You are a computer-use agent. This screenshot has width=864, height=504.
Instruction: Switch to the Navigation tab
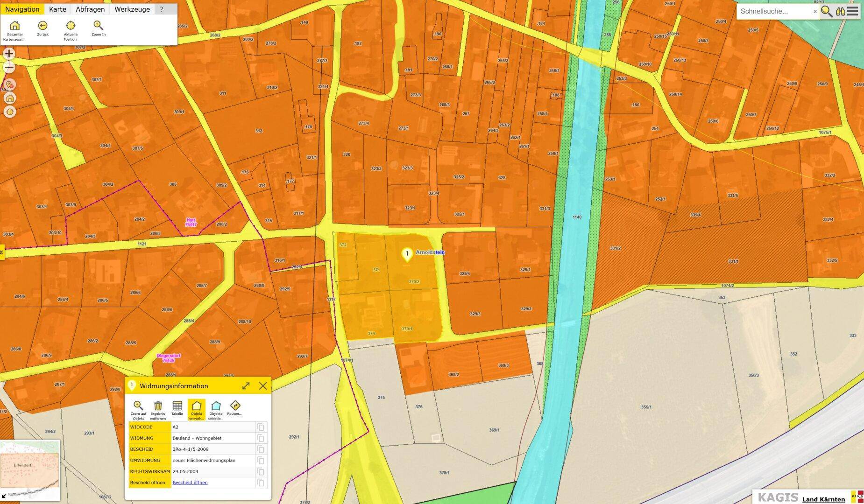pyautogui.click(x=22, y=9)
